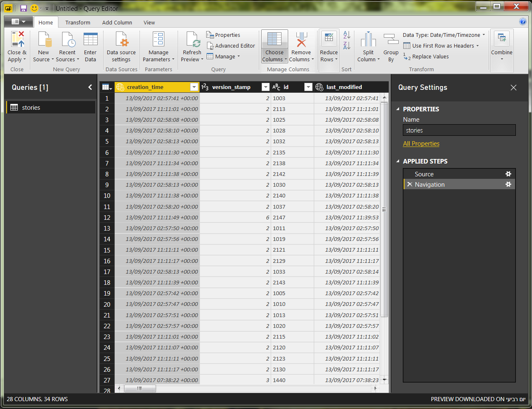Open the Add Column tab
This screenshot has height=409, width=532.
tap(117, 23)
